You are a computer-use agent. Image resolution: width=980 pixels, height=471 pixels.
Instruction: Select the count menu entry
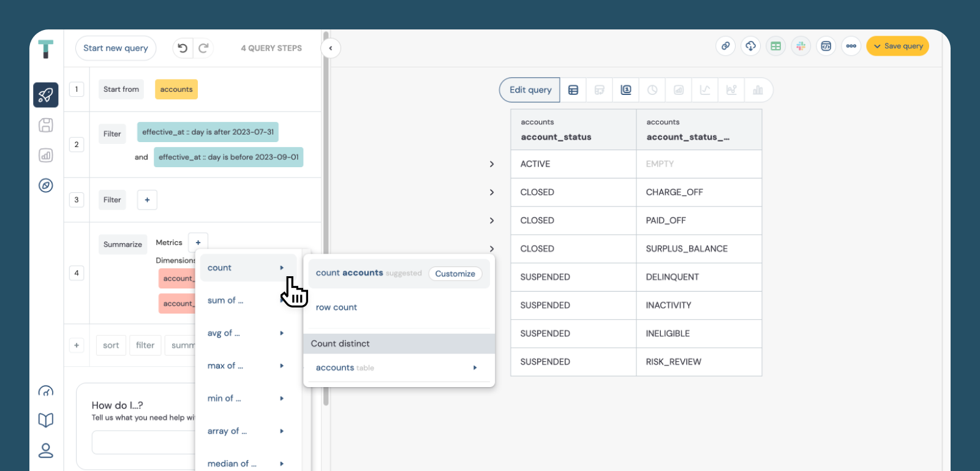coord(247,268)
